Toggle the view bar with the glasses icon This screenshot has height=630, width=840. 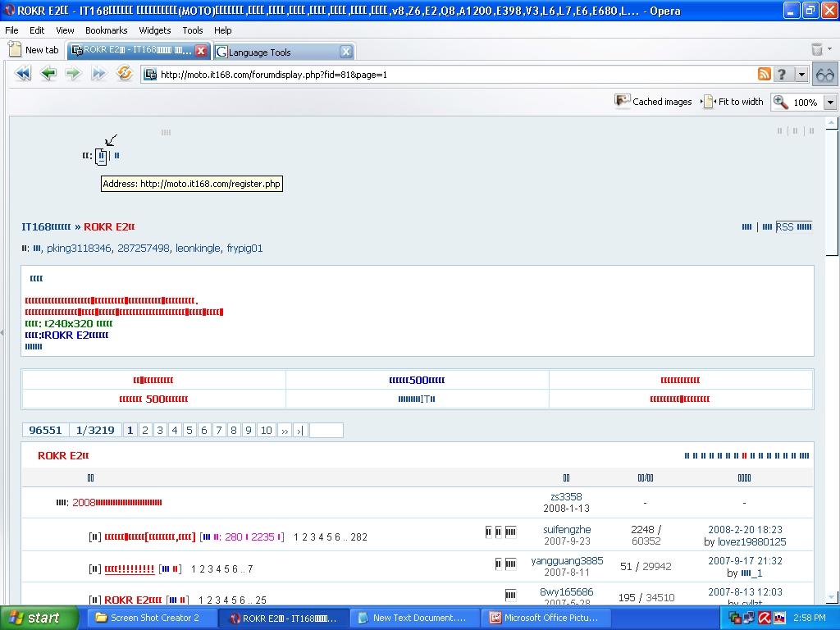point(825,75)
